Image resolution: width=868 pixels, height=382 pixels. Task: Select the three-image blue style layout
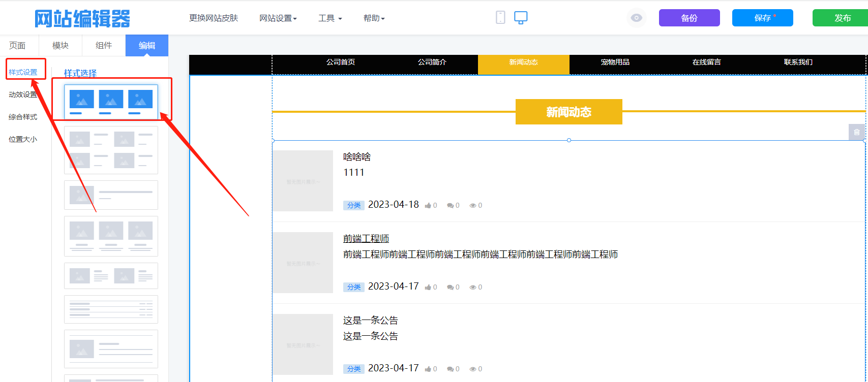click(x=111, y=102)
